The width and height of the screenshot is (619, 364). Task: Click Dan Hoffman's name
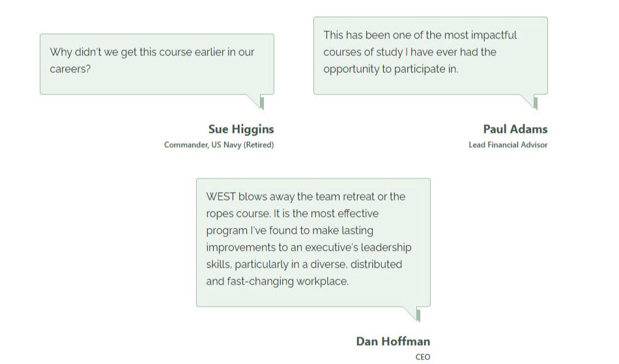click(393, 341)
